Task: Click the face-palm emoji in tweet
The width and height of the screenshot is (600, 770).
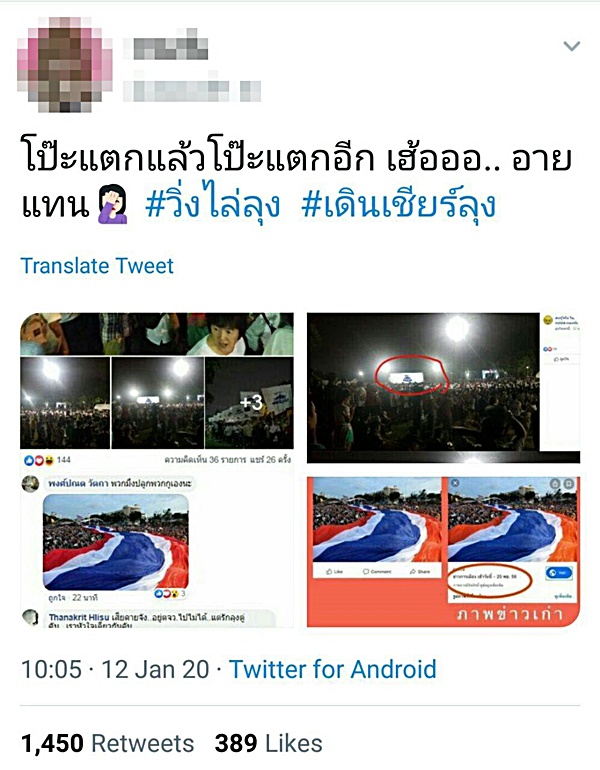Action: click(113, 204)
